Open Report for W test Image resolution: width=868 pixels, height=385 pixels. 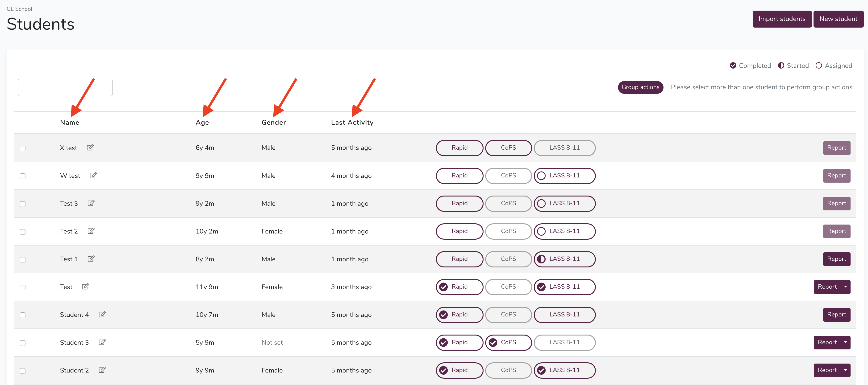[836, 176]
